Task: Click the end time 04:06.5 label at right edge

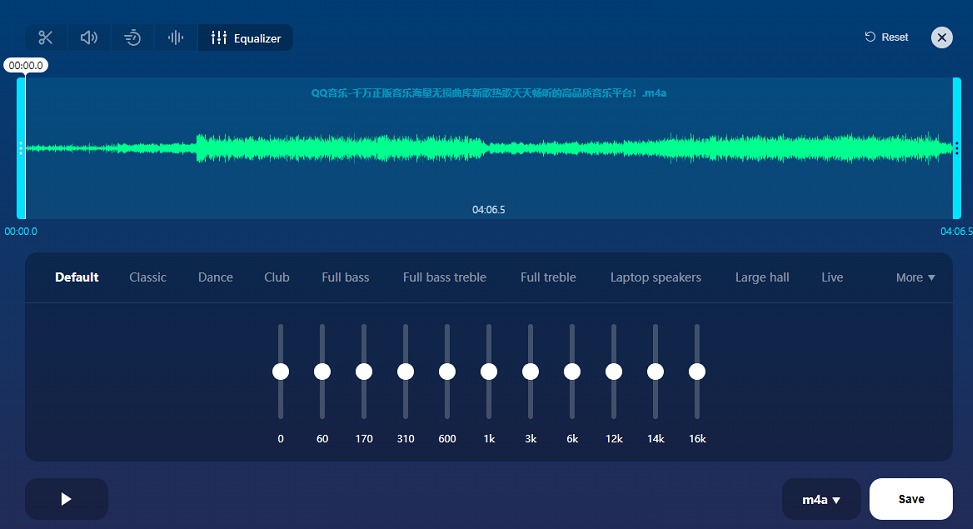Action: 956,231
